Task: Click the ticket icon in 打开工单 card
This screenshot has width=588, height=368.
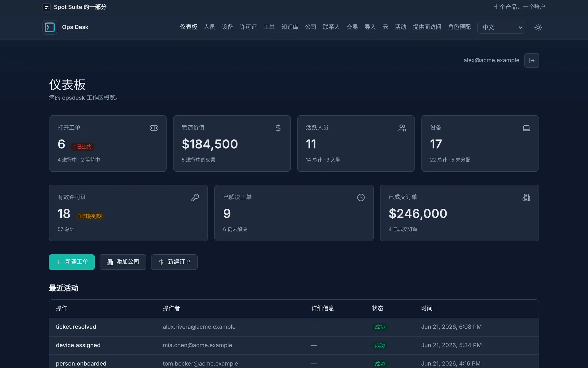Action: tap(154, 128)
